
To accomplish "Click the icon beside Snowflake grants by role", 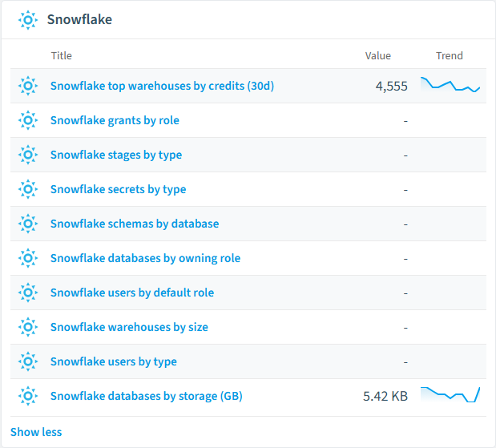I will pos(28,120).
